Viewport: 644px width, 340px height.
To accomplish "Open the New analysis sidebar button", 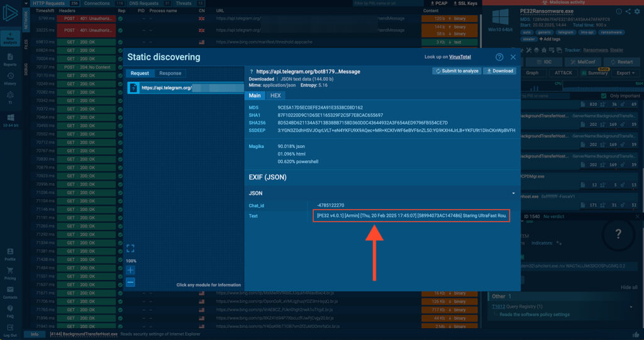I will click(9, 38).
